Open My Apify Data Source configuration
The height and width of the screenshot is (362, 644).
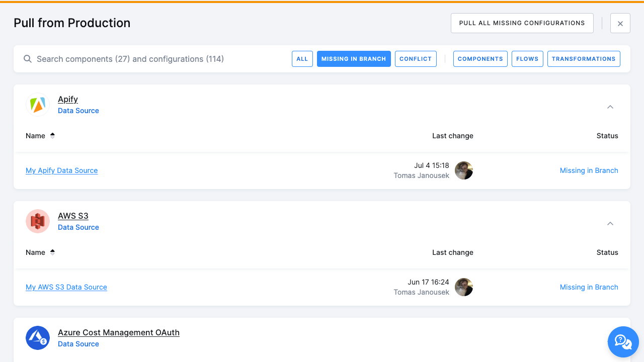61,170
